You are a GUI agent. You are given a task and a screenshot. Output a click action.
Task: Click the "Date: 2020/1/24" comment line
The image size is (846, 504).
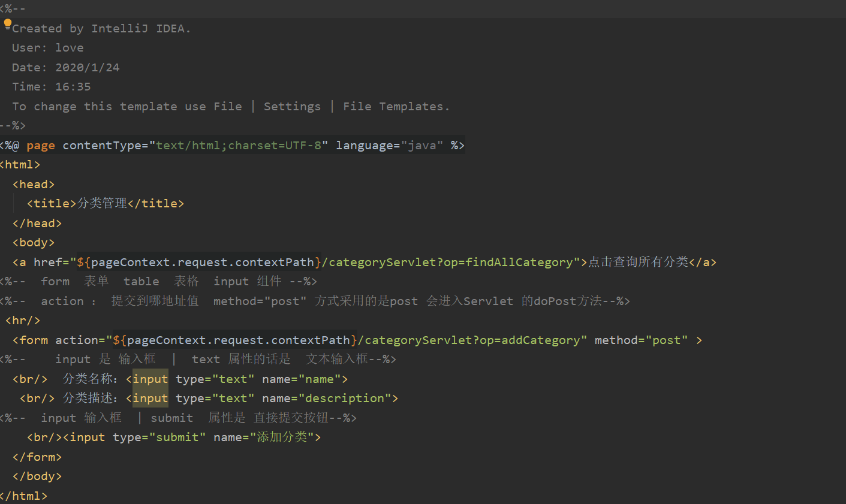[x=66, y=68]
